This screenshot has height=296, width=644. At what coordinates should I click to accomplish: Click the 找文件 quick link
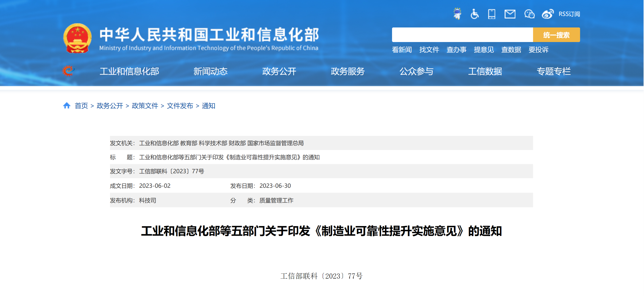(x=429, y=50)
